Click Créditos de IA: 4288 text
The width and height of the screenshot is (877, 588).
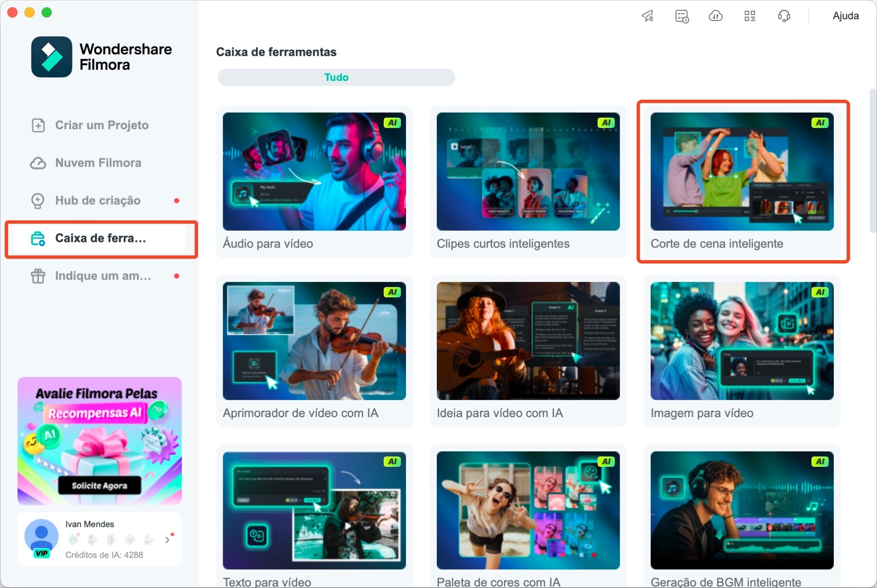104,555
